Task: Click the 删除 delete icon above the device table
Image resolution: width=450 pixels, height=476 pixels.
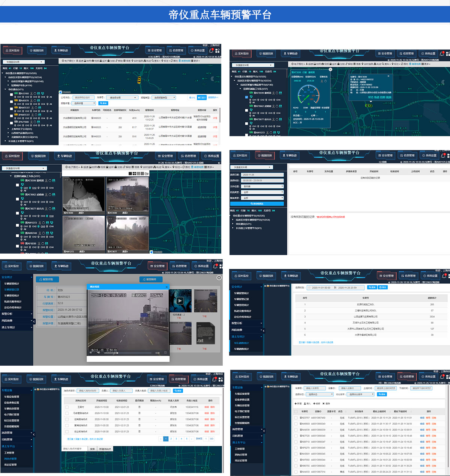Action: coord(324,404)
